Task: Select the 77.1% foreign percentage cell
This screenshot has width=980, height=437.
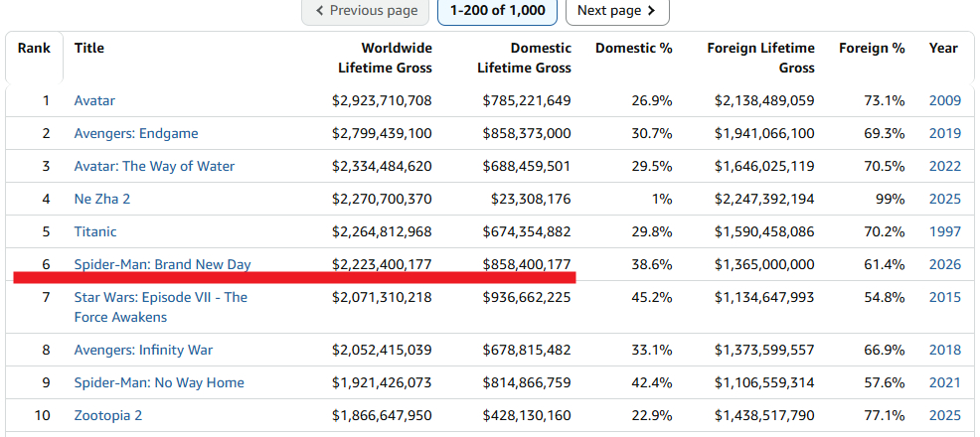Action: [x=885, y=415]
